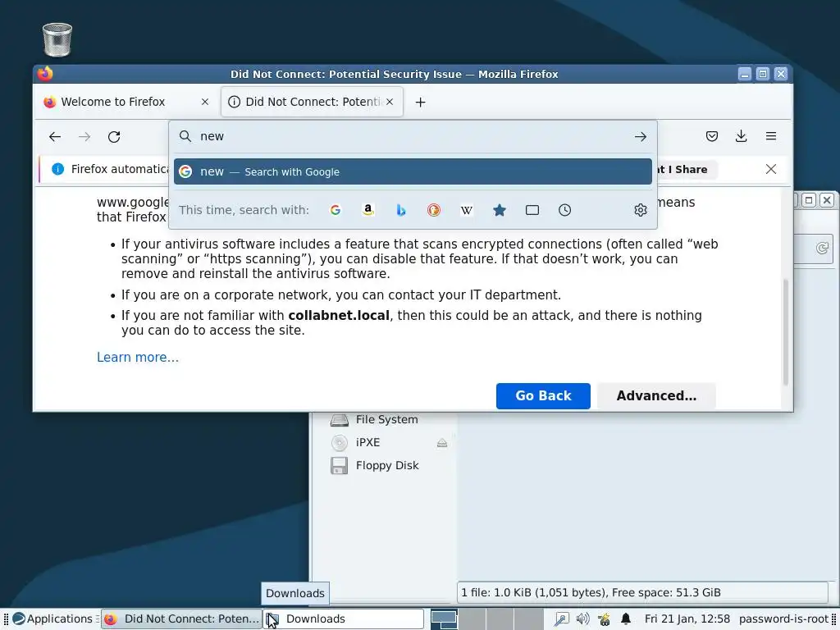
Task: Open the magnifier tray icon
Action: (x=561, y=619)
